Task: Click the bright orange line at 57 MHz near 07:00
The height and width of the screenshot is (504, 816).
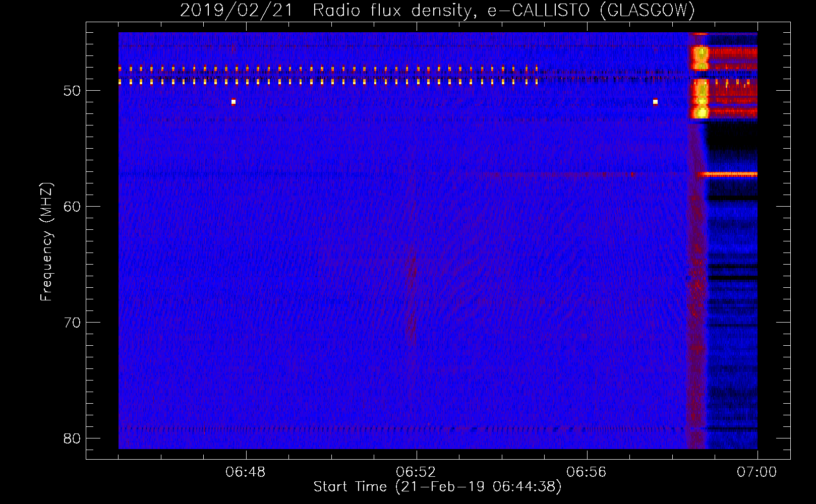Action: coord(728,174)
